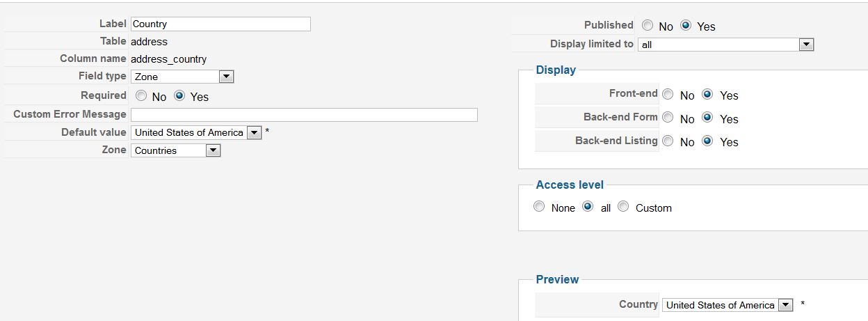
Task: Choose Yes for Back-end Listing
Action: coord(707,141)
